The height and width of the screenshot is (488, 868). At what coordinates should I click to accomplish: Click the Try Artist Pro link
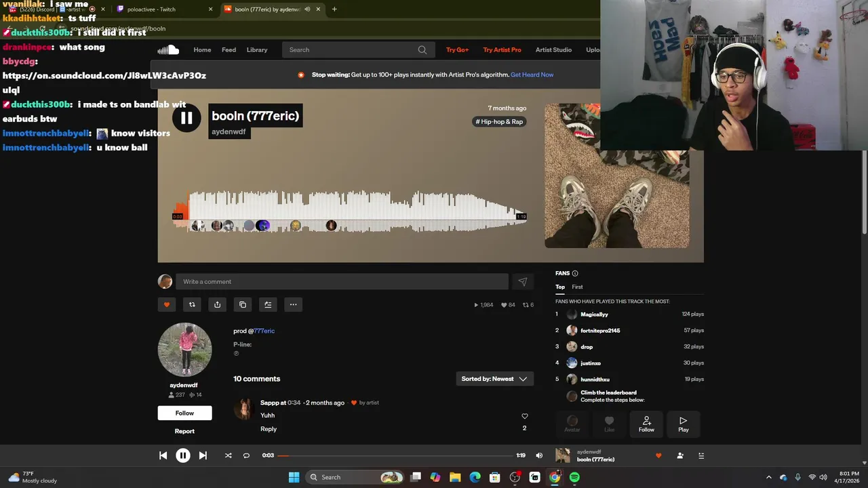pyautogui.click(x=502, y=49)
